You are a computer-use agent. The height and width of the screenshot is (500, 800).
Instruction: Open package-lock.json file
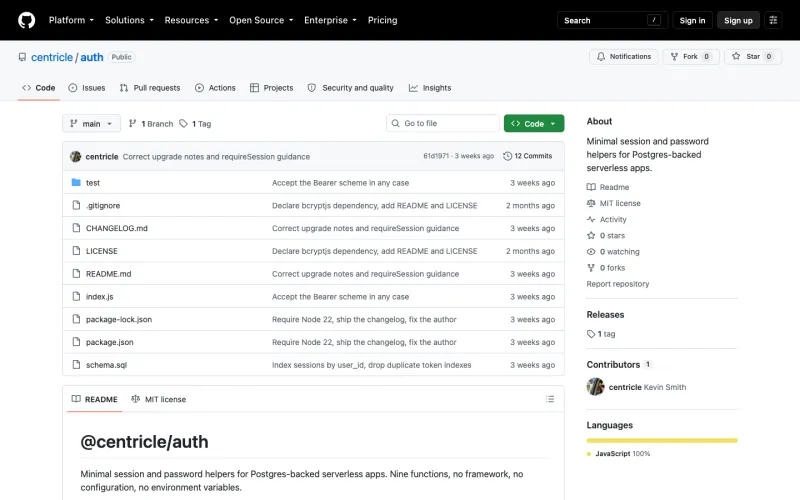119,319
